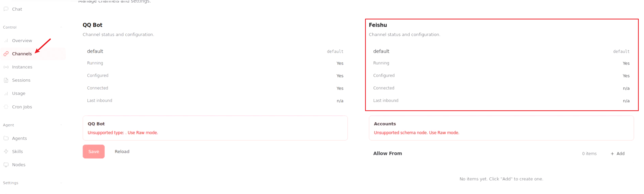Click the Skills lightning bolt icon
Screen dimensions: 644x194
click(x=6, y=151)
